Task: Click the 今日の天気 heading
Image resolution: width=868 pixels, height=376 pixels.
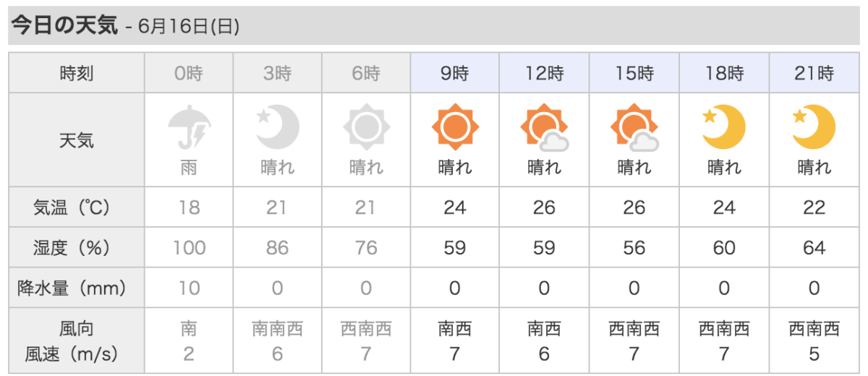Action: coord(64,26)
